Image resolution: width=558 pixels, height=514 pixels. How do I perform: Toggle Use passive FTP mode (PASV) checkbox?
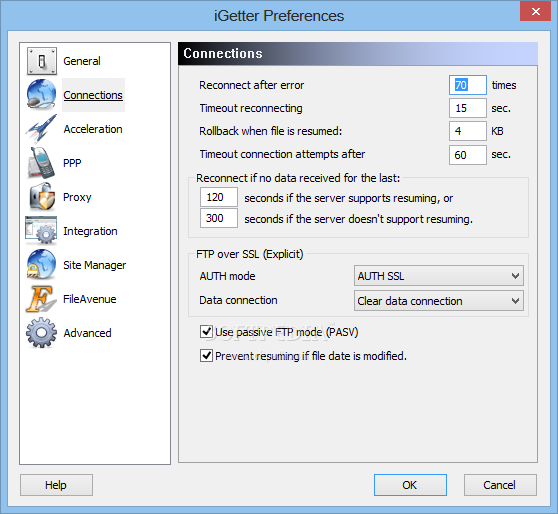(x=206, y=332)
